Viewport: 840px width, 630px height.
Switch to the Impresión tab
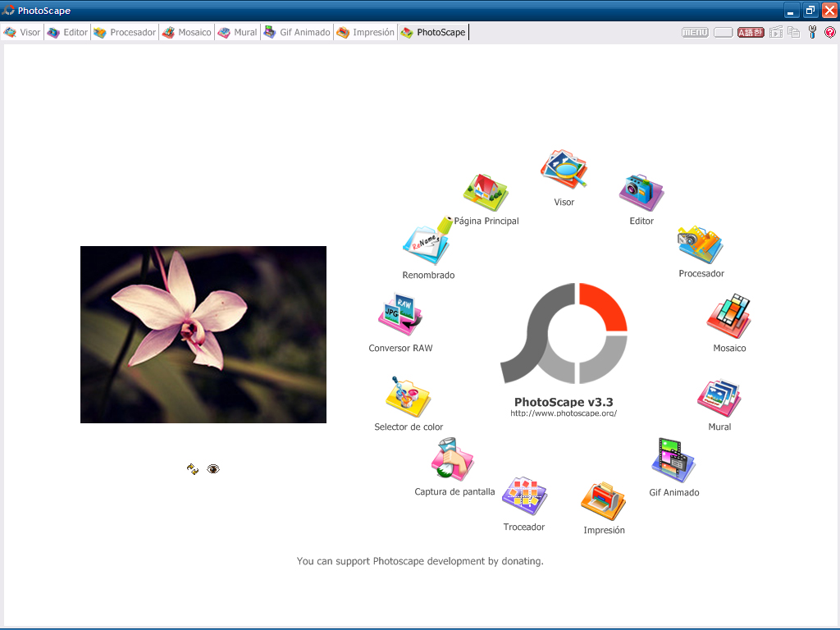(365, 32)
